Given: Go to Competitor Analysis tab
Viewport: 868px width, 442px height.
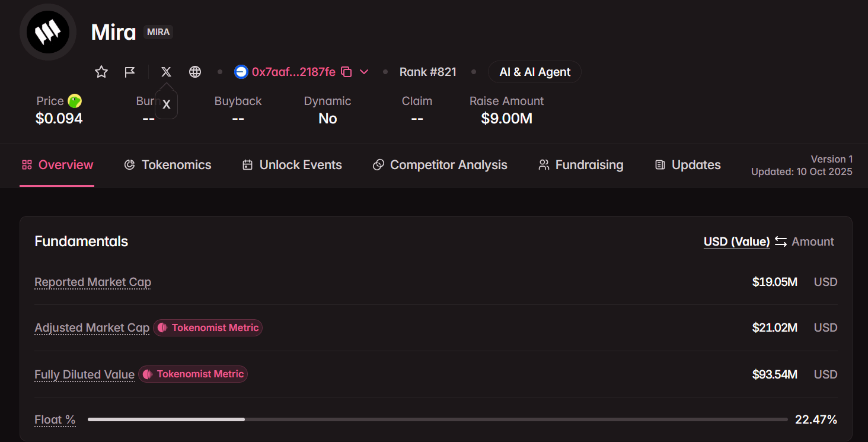Looking at the screenshot, I should 440,165.
